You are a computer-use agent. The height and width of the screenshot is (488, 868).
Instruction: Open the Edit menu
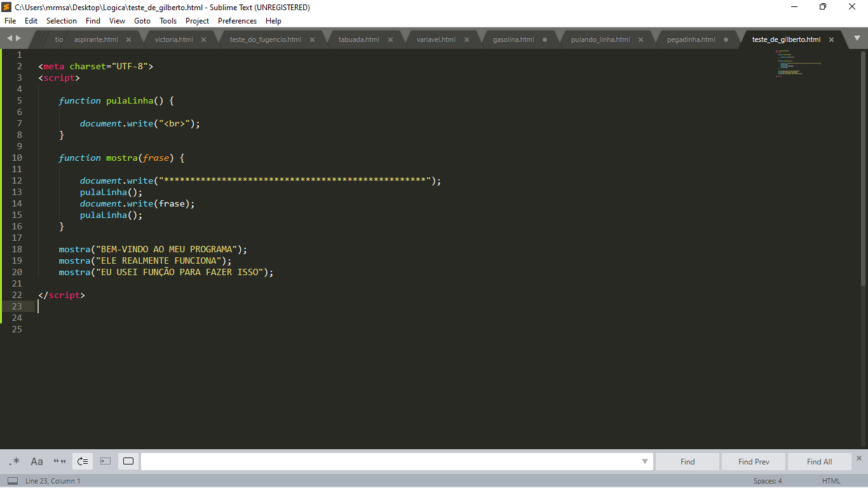tap(31, 21)
